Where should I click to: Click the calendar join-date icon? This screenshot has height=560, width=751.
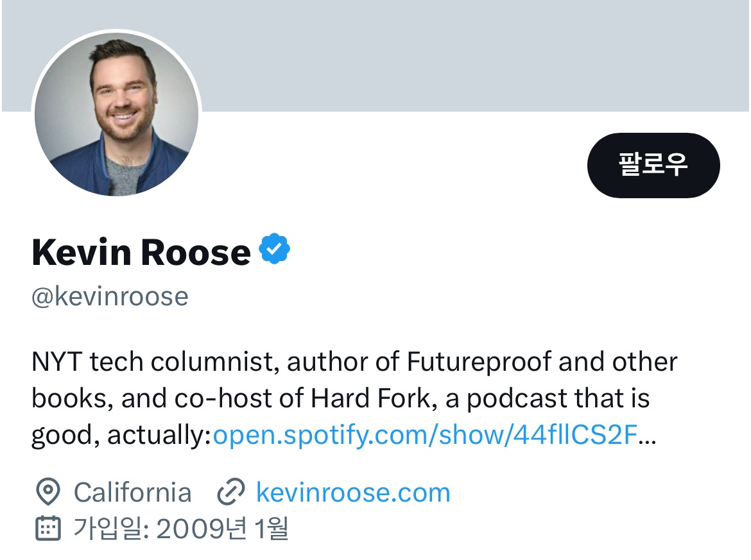click(48, 528)
